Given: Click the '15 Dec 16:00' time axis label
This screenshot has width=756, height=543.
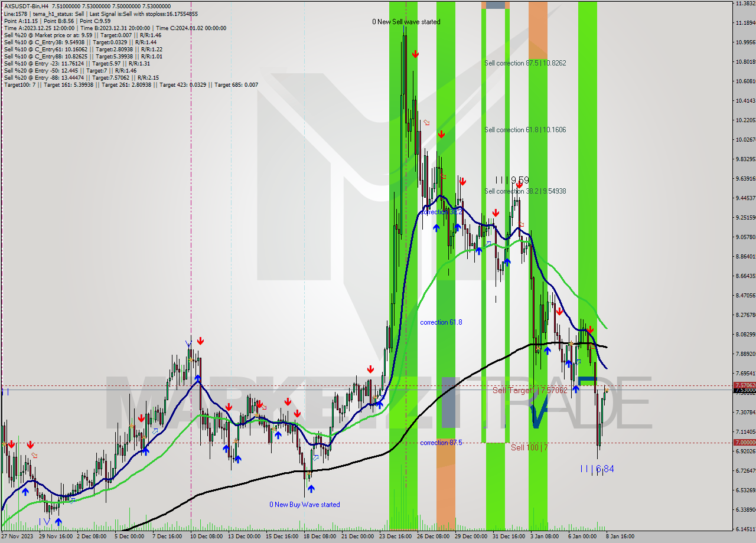Looking at the screenshot, I should pyautogui.click(x=282, y=537).
